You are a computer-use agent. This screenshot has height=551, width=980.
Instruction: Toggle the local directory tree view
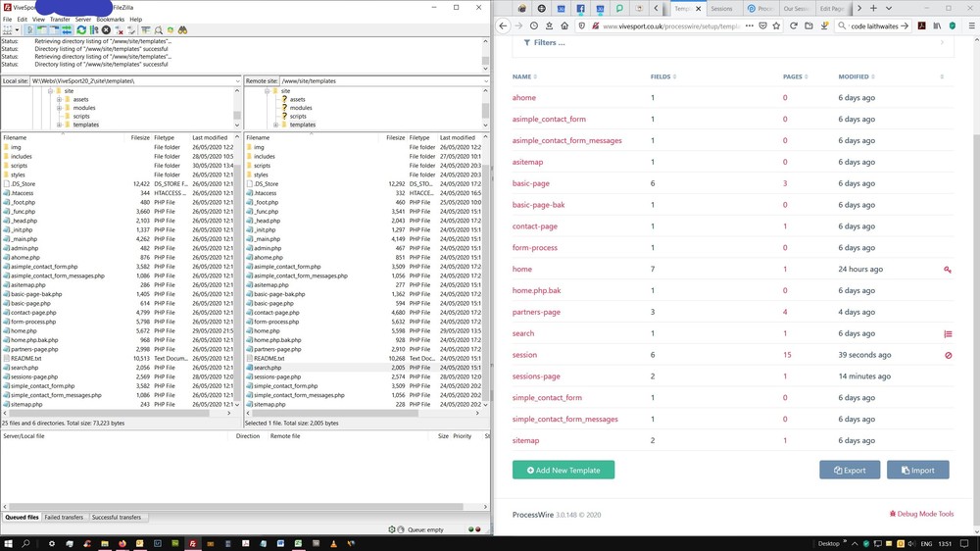point(41,30)
